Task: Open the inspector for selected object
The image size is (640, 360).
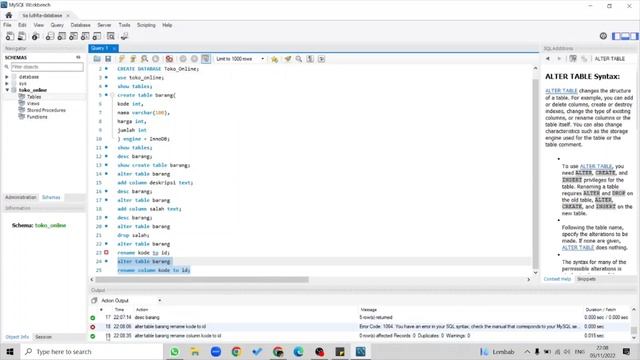Action: pos(36,36)
